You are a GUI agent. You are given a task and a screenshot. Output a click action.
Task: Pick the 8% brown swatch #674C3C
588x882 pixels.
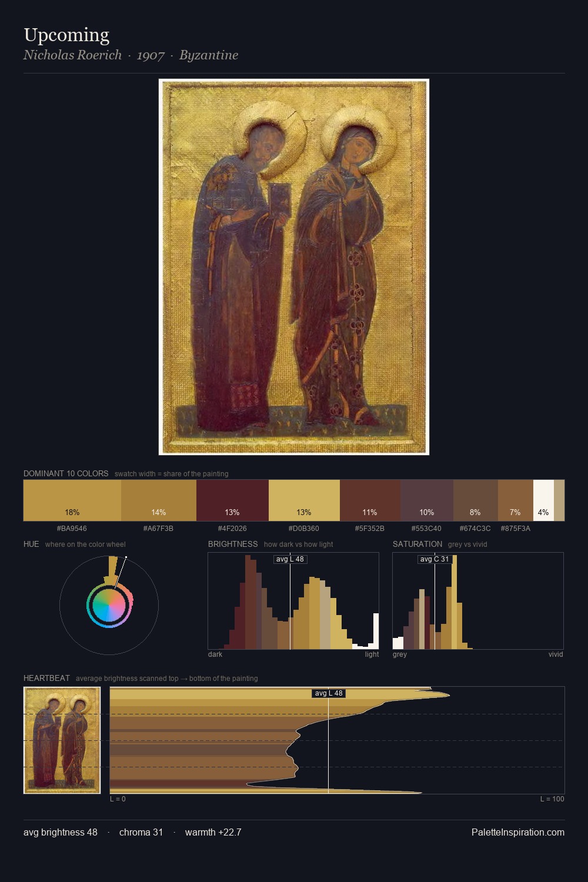[476, 500]
